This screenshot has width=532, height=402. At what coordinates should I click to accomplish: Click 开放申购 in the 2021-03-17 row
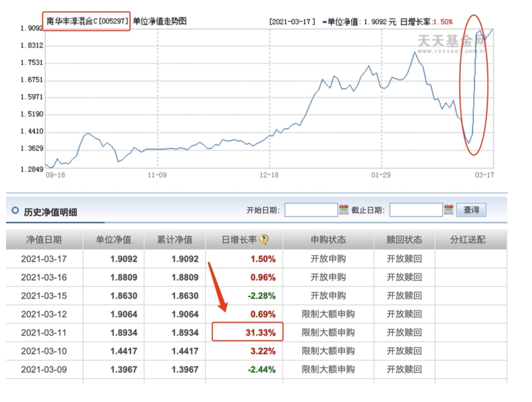[x=328, y=259]
